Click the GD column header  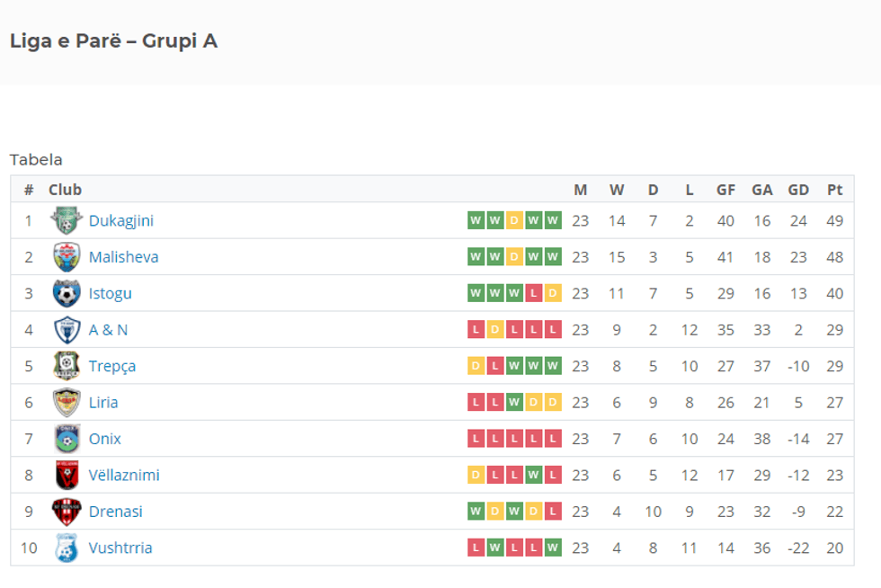tap(798, 190)
